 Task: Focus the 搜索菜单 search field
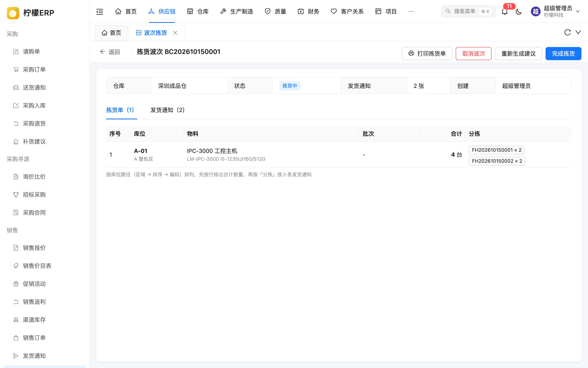click(x=468, y=11)
